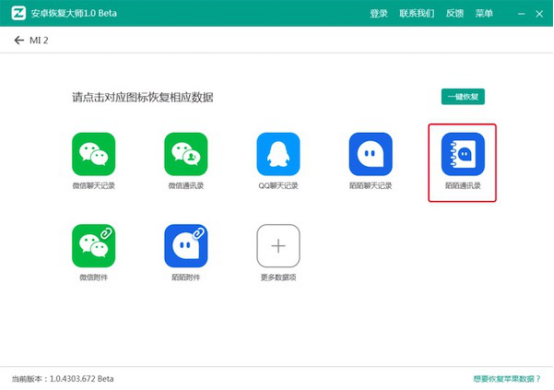Click the plus icon for more data items

(278, 246)
